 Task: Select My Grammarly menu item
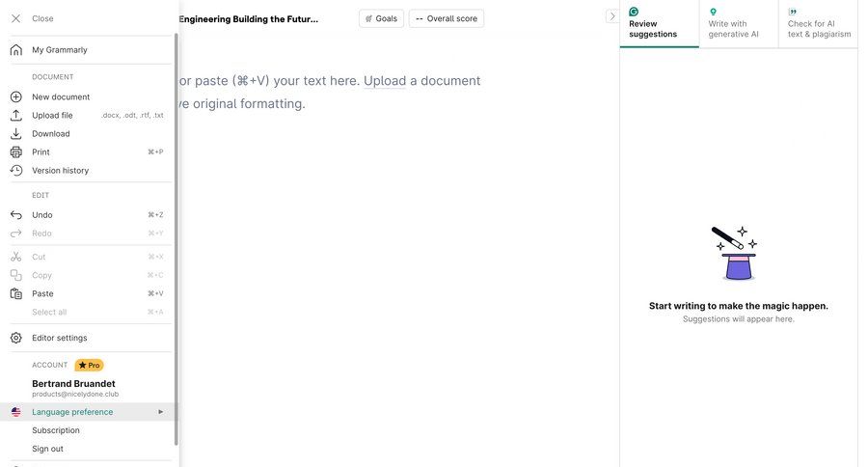pos(89,50)
